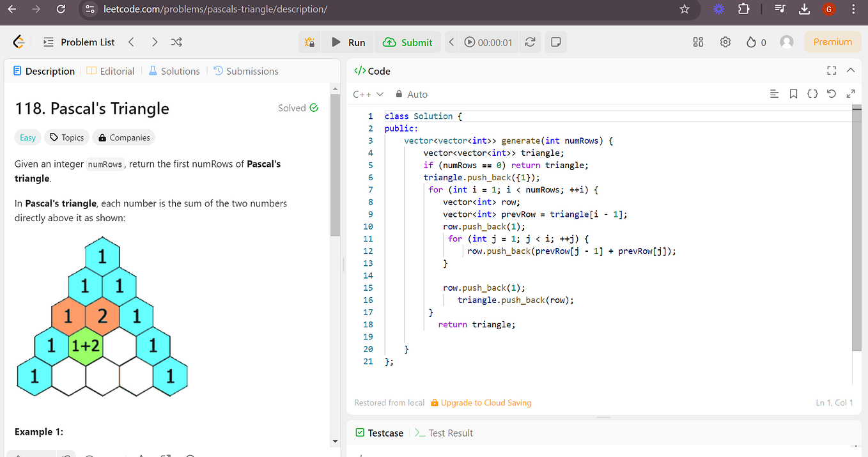The image size is (868, 457).
Task: Open the layout manager icon
Action: click(698, 42)
